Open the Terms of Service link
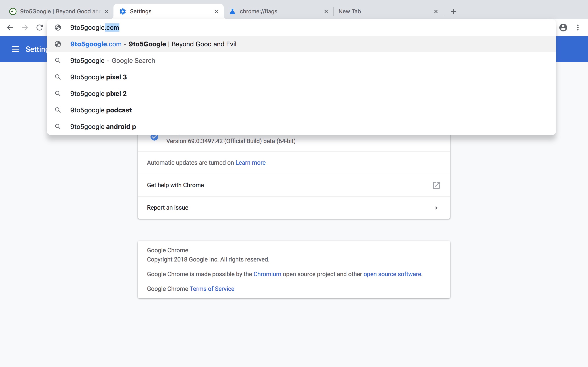The height and width of the screenshot is (367, 588). coord(212,289)
